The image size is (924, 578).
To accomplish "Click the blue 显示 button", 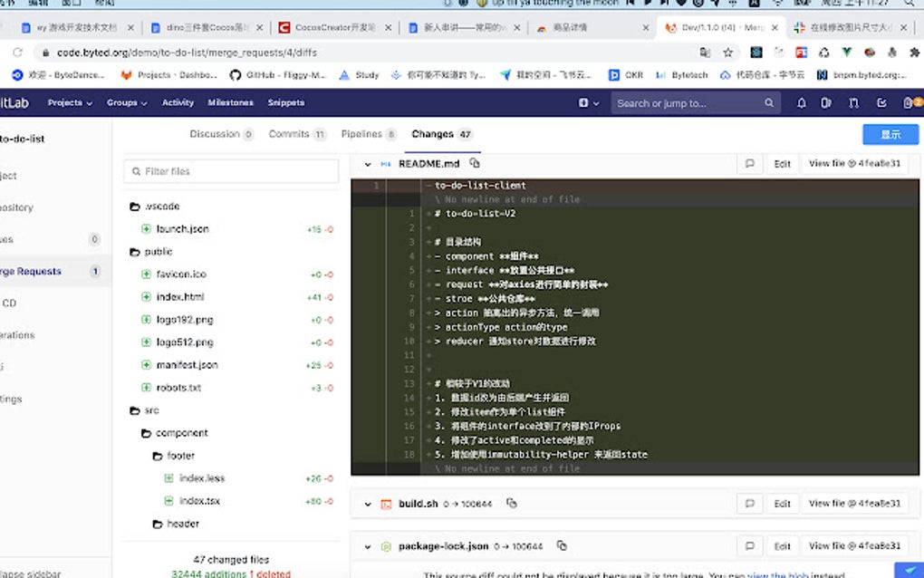I will pyautogui.click(x=890, y=133).
